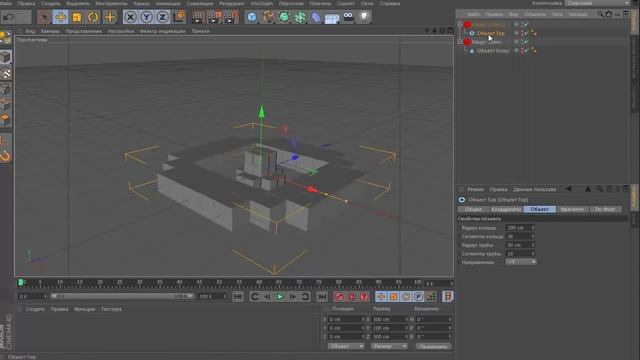Open the Справка help menu
The width and height of the screenshot is (640, 360).
[x=390, y=3]
